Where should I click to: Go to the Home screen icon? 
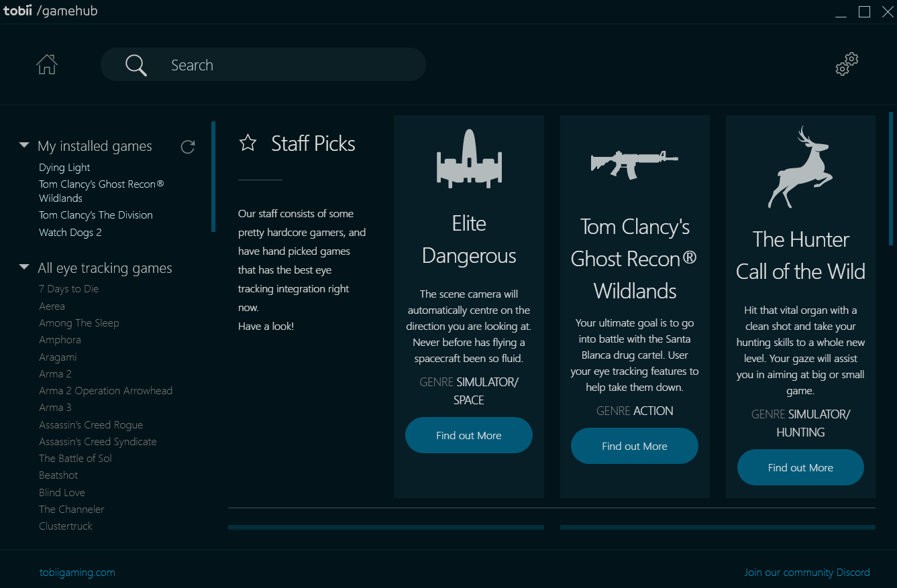(47, 64)
